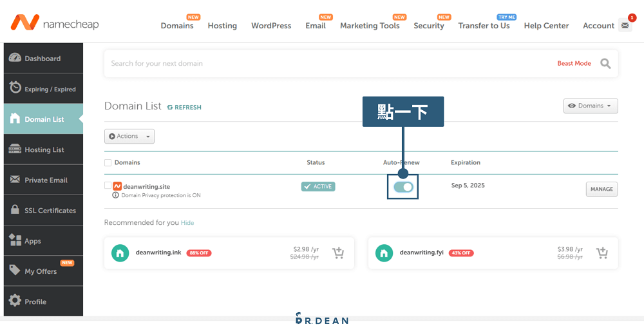Expand the Domains view dropdown
The height and width of the screenshot is (335, 644).
click(590, 106)
